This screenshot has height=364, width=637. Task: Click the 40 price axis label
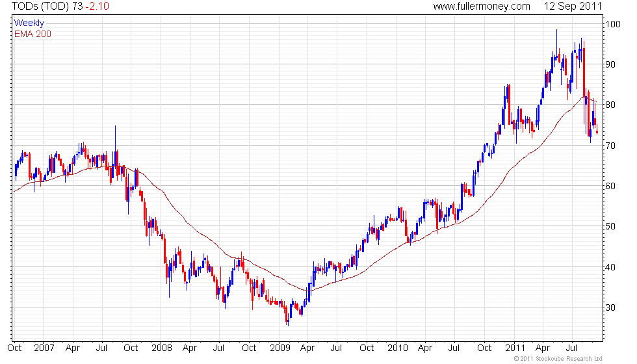point(610,267)
